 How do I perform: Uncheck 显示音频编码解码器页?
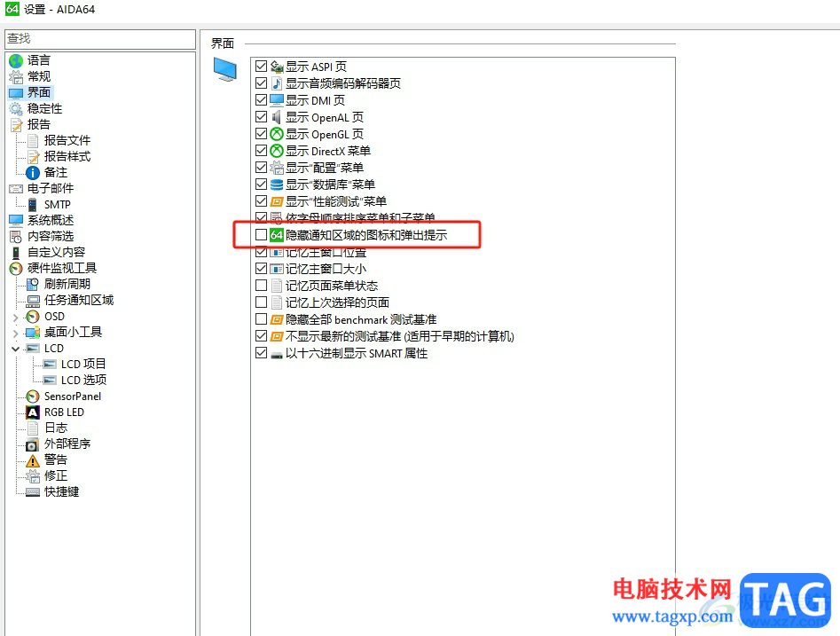(x=261, y=83)
